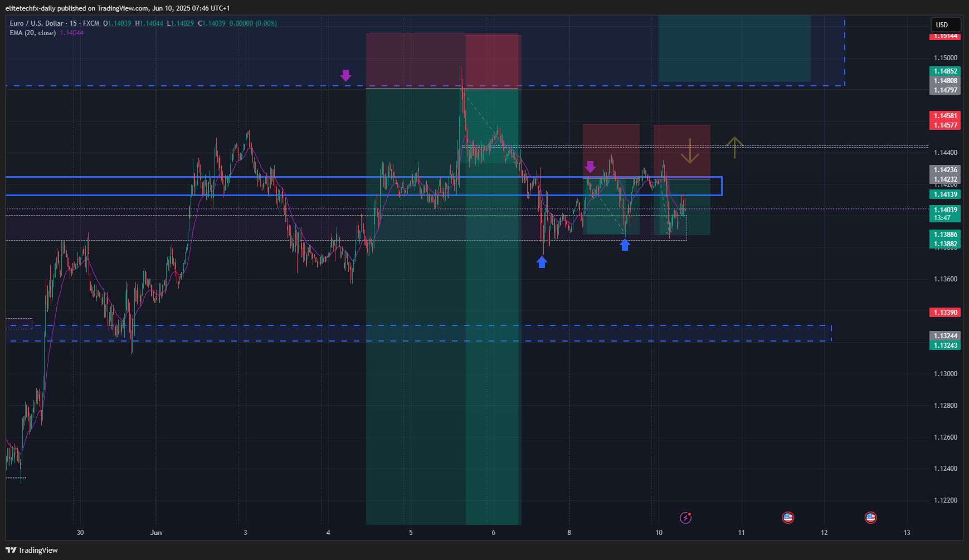Click the high value H1.14044 in legend
This screenshot has width=969, height=560.
149,23
